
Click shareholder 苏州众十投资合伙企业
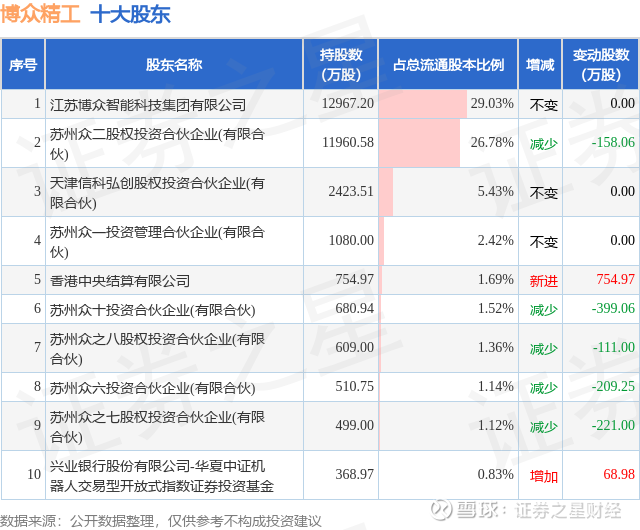pyautogui.click(x=153, y=310)
